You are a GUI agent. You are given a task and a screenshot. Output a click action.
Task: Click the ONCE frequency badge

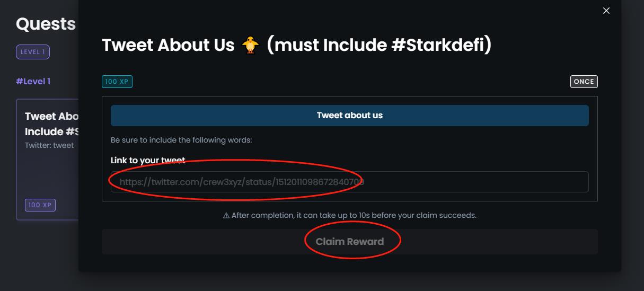pos(584,82)
